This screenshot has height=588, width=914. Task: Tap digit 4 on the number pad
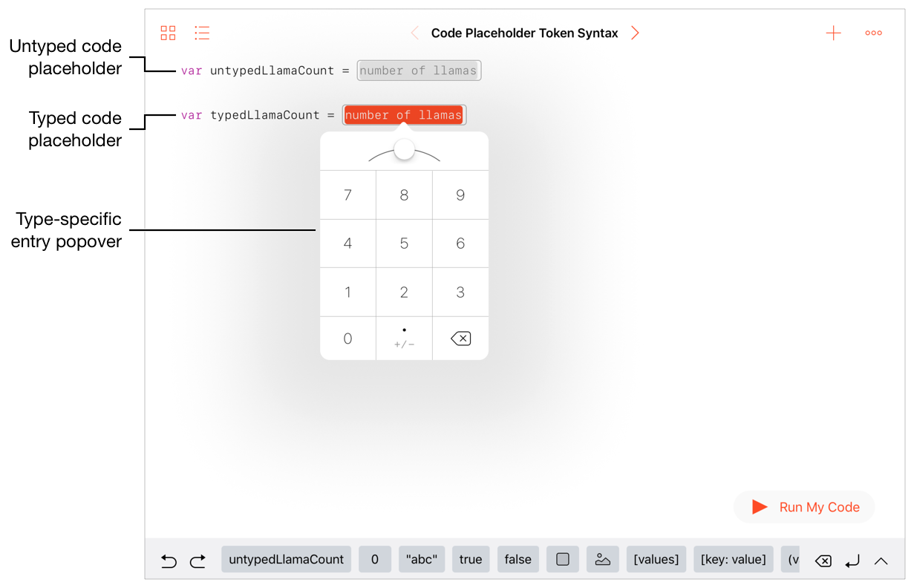click(347, 244)
